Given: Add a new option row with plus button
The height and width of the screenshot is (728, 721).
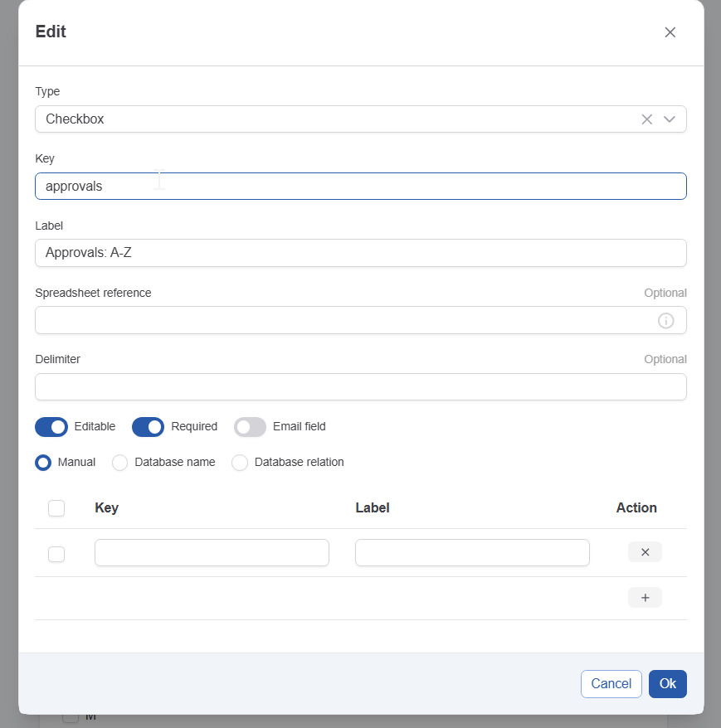Looking at the screenshot, I should (645, 598).
